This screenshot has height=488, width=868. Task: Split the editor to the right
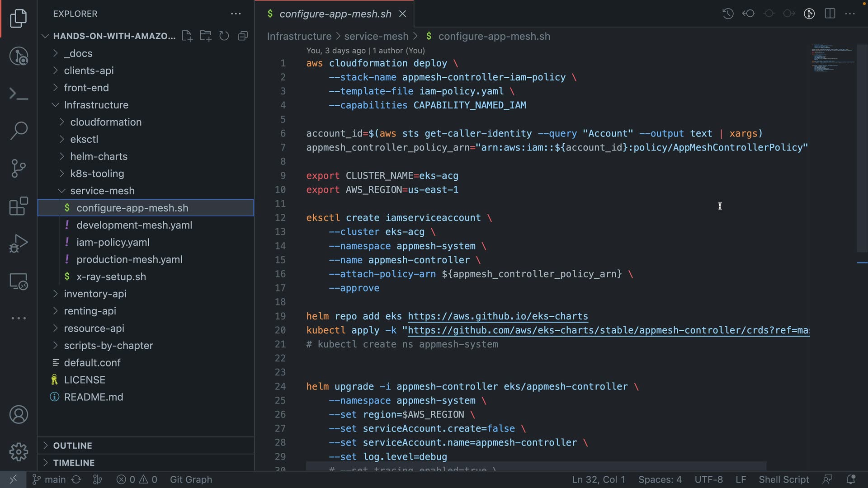point(830,14)
